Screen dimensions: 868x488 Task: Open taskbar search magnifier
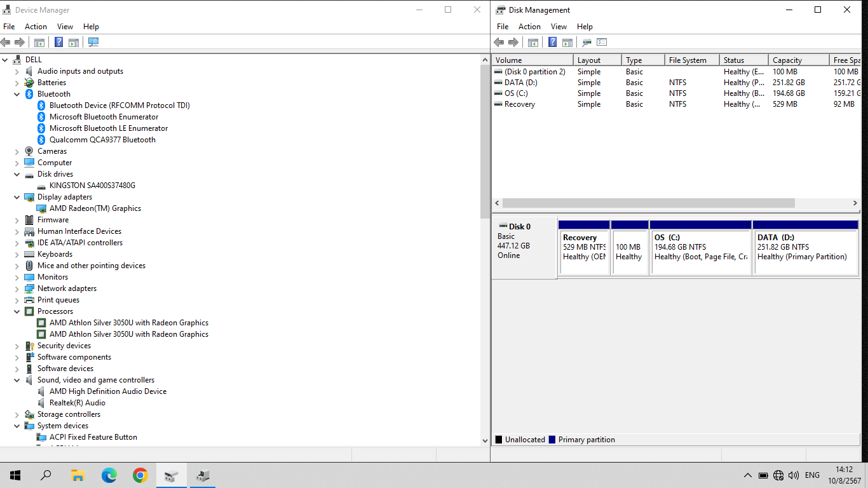tap(46, 475)
